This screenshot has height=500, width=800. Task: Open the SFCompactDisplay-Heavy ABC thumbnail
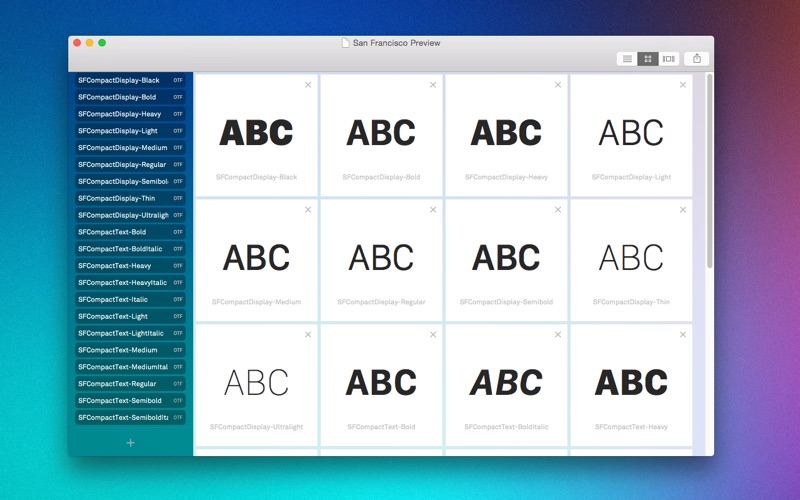pyautogui.click(x=506, y=133)
